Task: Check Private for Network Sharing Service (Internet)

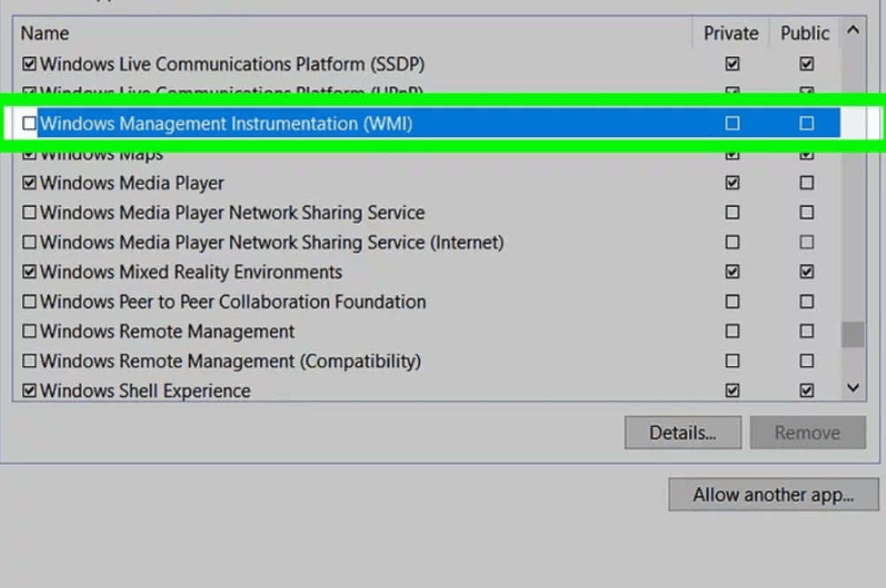Action: (x=732, y=242)
